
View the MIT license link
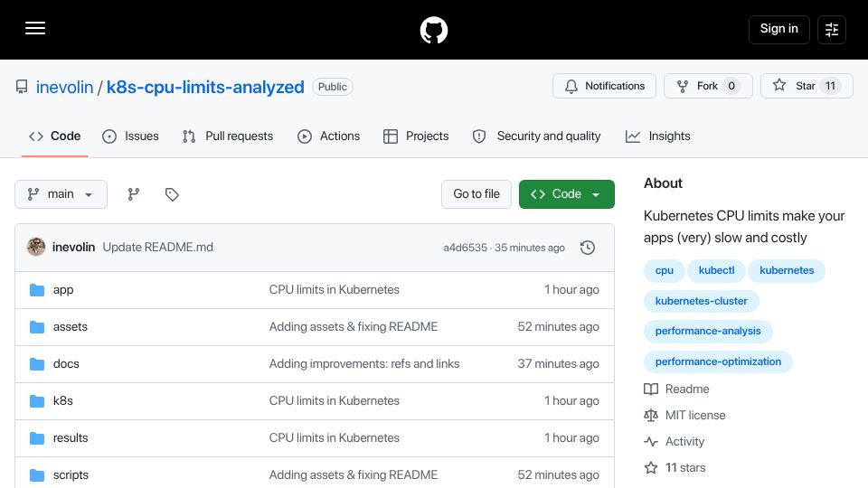684,416
